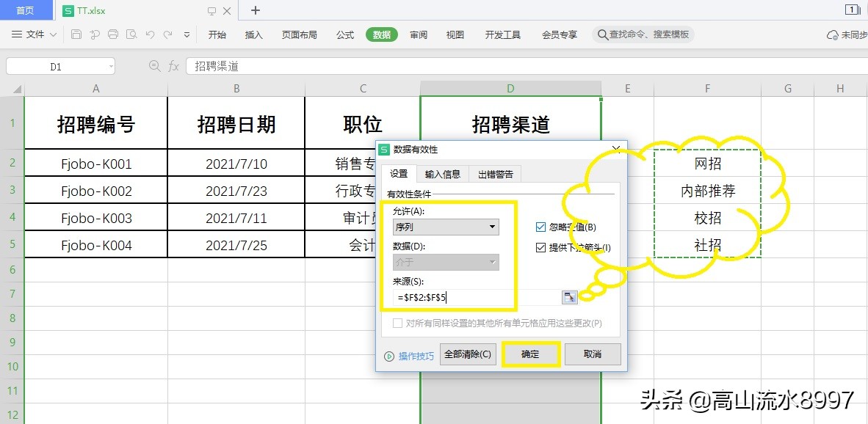The width and height of the screenshot is (868, 424).
Task: Click the formula bar containing 招聘渠道
Action: [526, 66]
